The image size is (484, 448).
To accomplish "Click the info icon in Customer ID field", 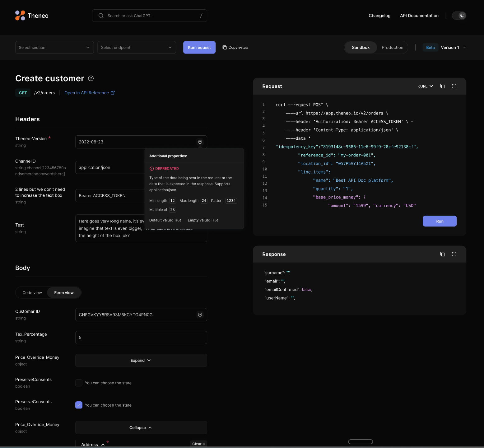I will click(200, 315).
